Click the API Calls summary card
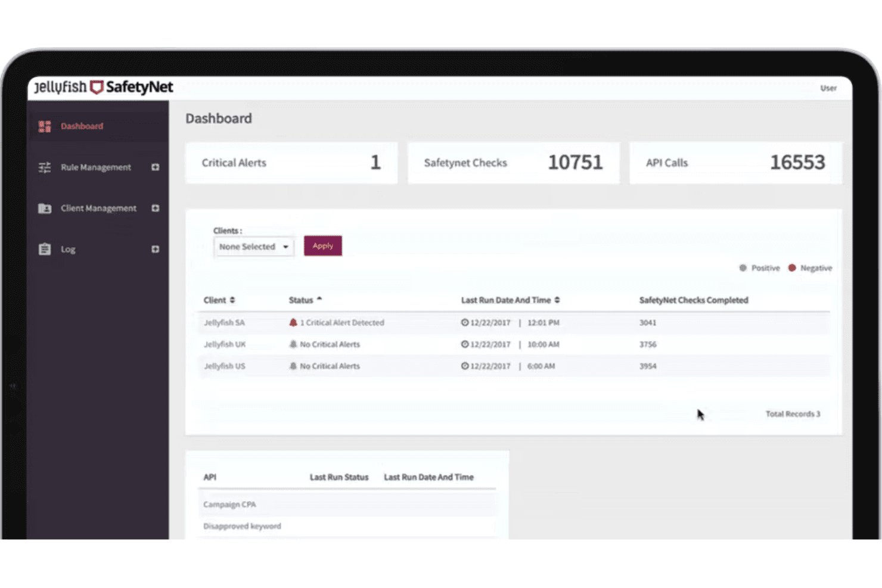Image resolution: width=882 pixels, height=588 pixels. (736, 163)
